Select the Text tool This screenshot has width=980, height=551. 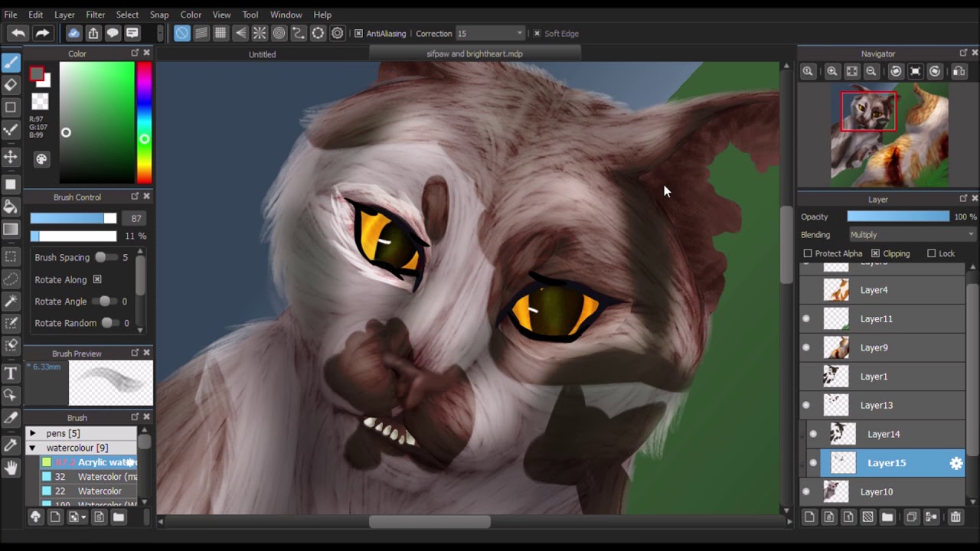click(11, 373)
